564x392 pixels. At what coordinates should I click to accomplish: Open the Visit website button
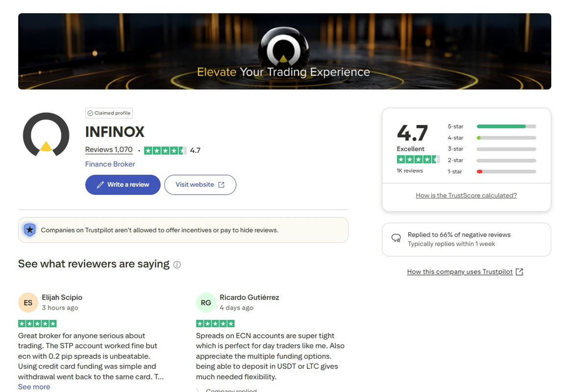[200, 185]
